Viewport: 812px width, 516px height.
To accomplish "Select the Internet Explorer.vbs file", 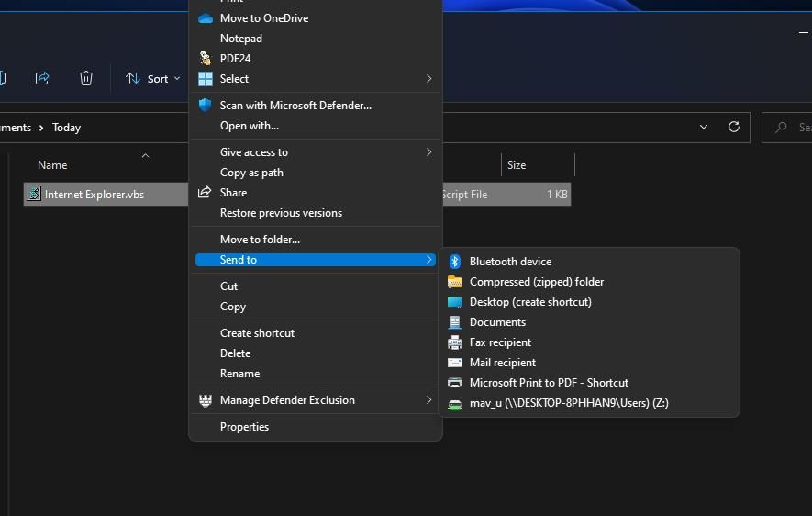I will click(x=95, y=195).
